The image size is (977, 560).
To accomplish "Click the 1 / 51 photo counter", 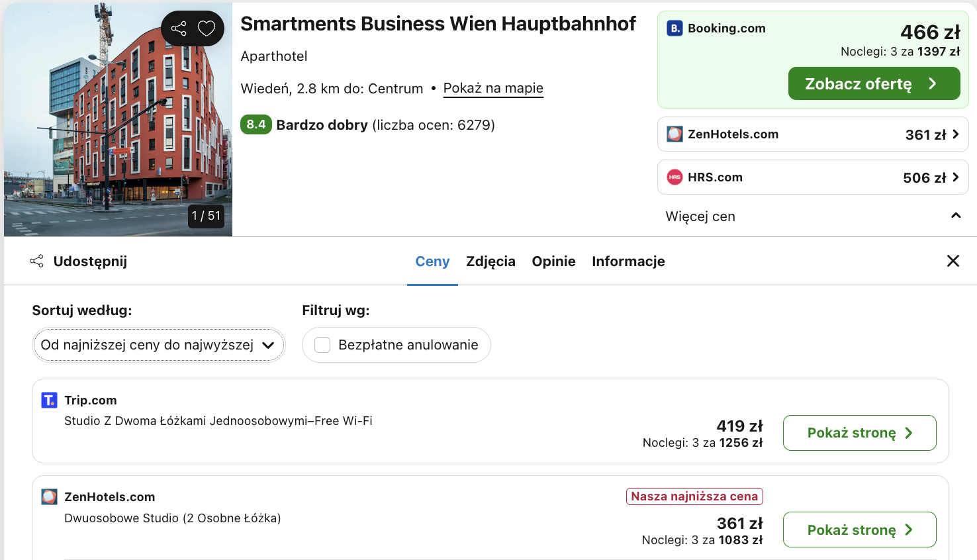I will click(x=206, y=216).
